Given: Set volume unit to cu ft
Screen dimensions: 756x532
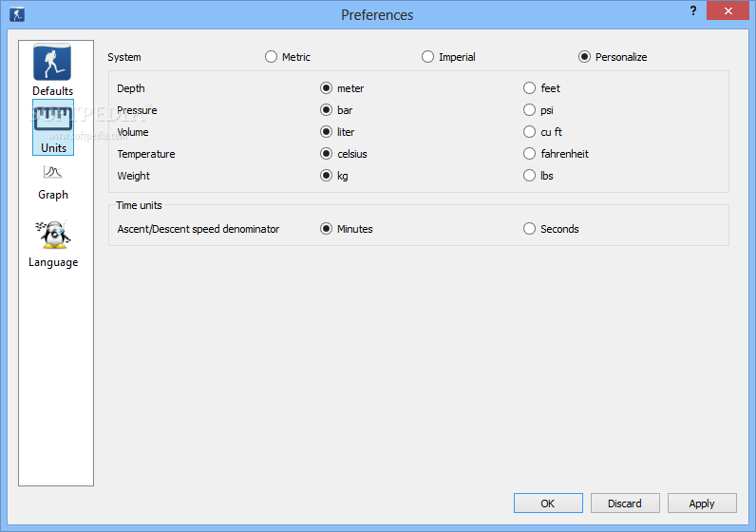Looking at the screenshot, I should click(x=542, y=132).
